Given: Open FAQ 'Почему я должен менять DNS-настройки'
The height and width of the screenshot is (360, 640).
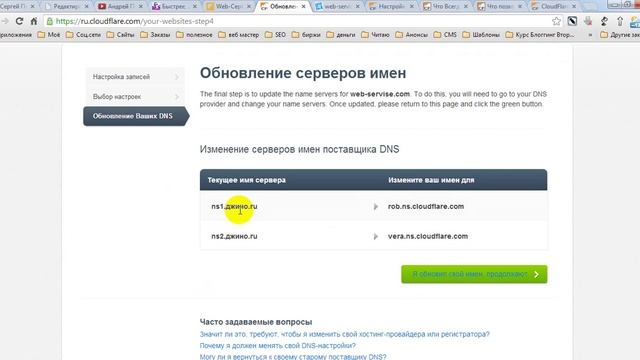Looking at the screenshot, I should click(278, 346).
